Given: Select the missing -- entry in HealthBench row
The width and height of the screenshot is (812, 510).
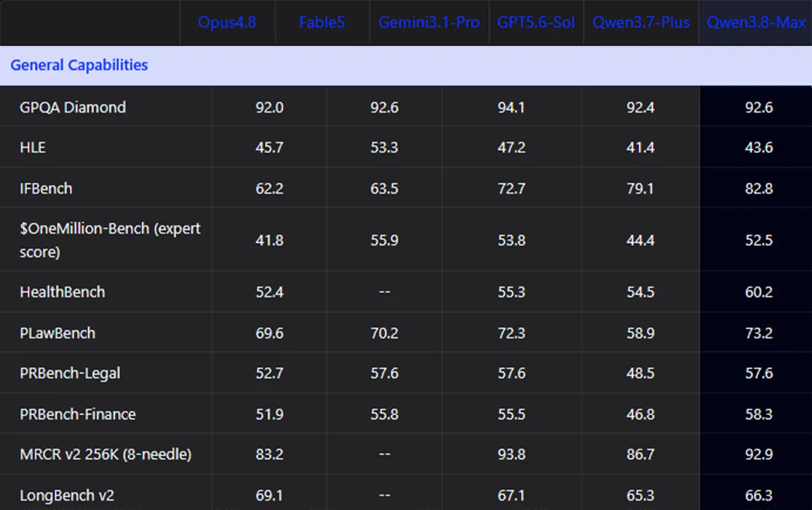Looking at the screenshot, I should (384, 292).
